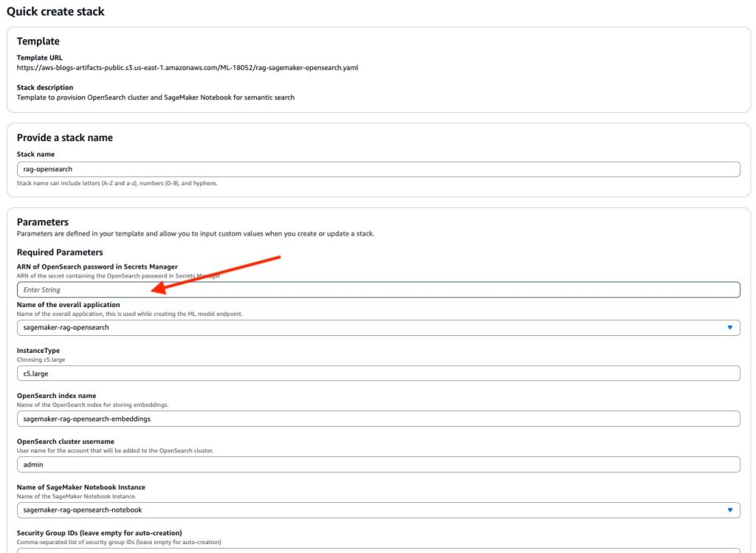756x553 pixels.
Task: Click the 'Parameters' section heading
Action: [x=42, y=222]
